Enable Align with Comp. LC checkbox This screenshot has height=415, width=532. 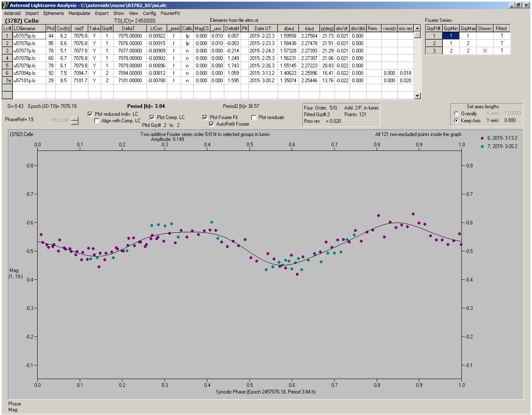[x=97, y=121]
